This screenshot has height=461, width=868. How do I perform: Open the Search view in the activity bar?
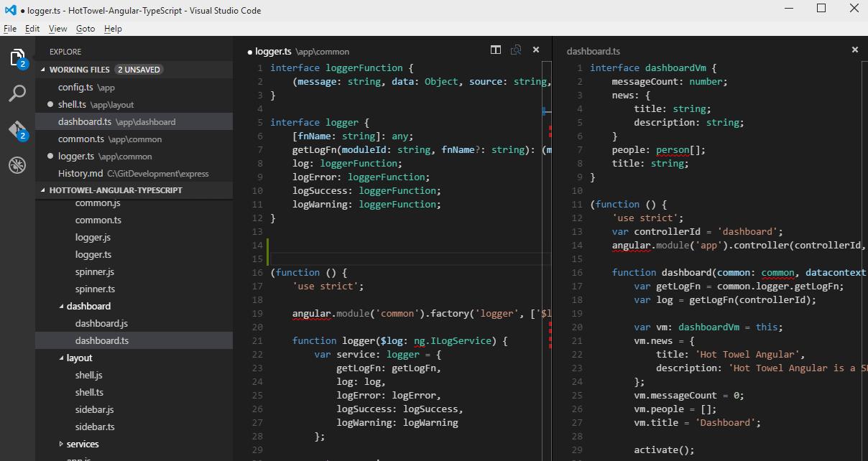tap(17, 93)
